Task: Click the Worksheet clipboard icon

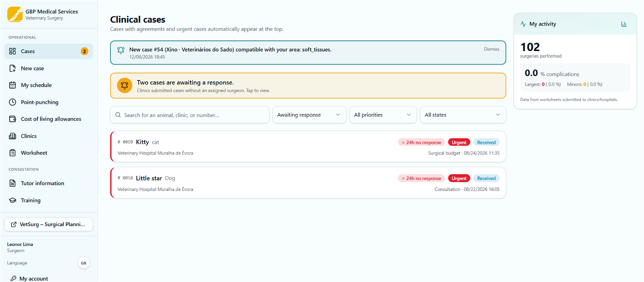Action: pyautogui.click(x=12, y=153)
